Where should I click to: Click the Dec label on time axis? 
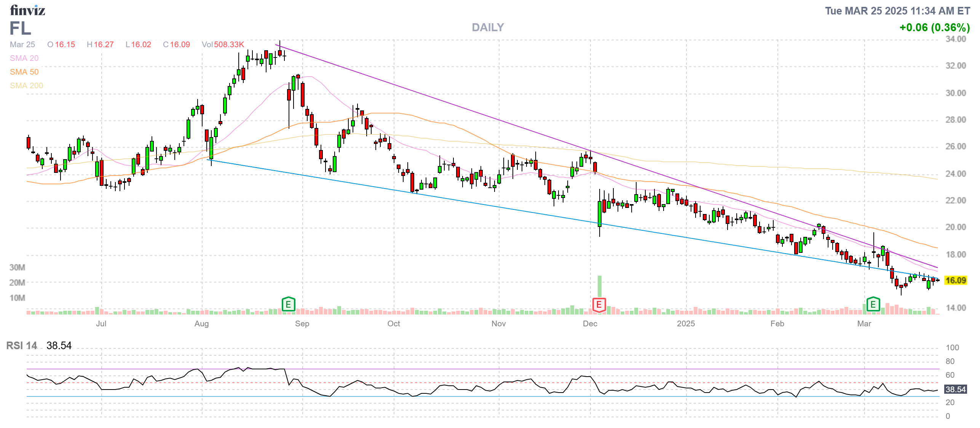click(590, 324)
